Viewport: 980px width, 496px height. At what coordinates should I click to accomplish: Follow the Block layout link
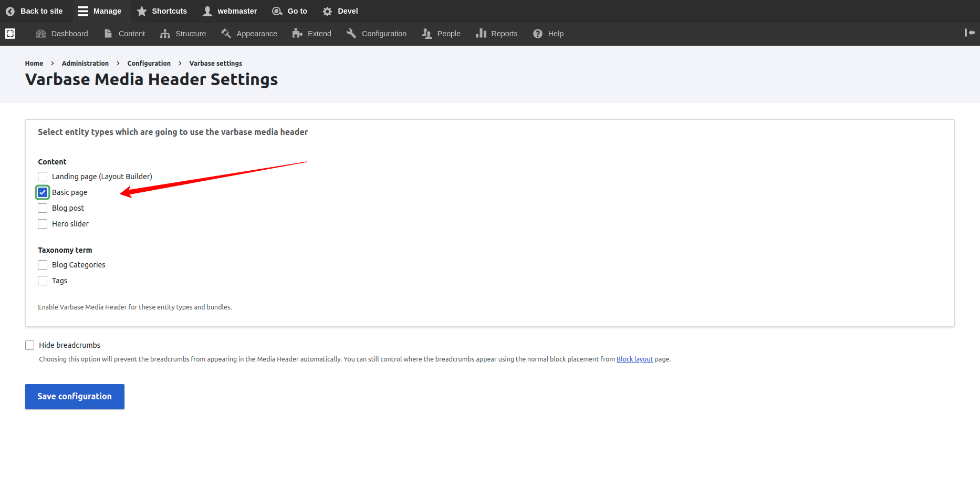pyautogui.click(x=634, y=359)
